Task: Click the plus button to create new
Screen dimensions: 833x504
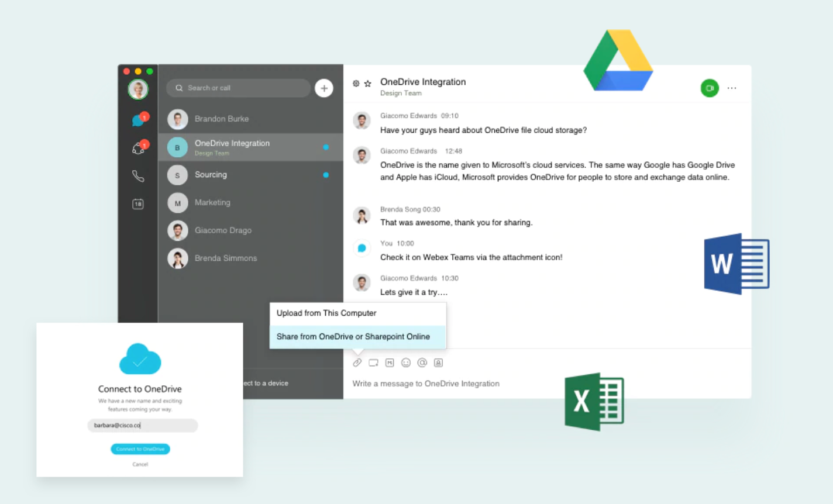Action: point(324,88)
